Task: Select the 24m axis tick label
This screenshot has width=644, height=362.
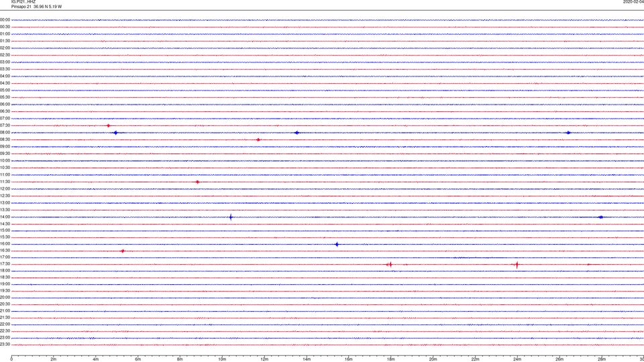Action: pyautogui.click(x=517, y=359)
